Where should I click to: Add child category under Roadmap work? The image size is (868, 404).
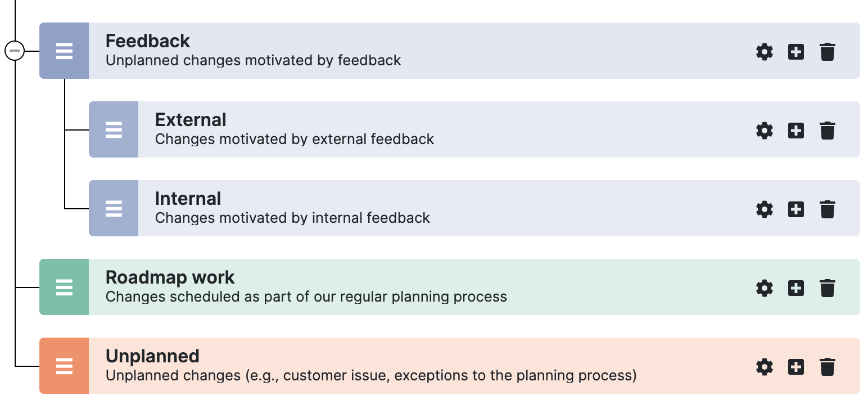point(795,288)
